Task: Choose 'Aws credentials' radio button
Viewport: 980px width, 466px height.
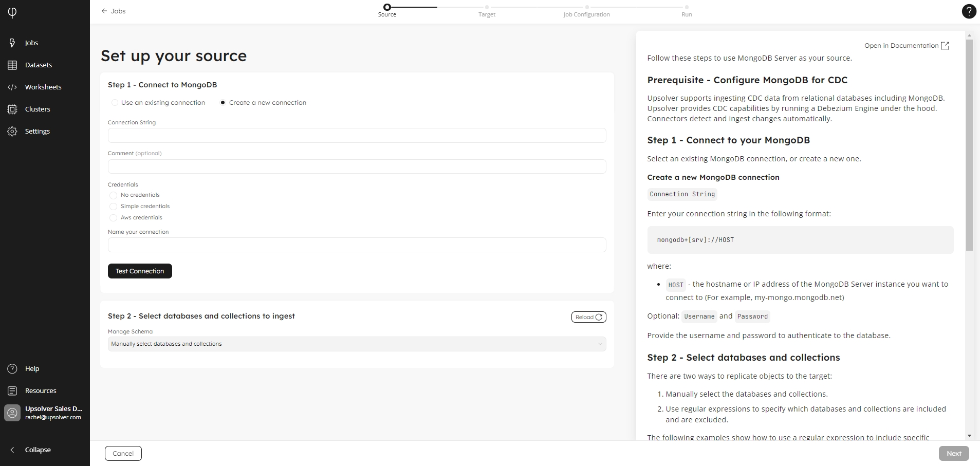Action: pos(113,218)
